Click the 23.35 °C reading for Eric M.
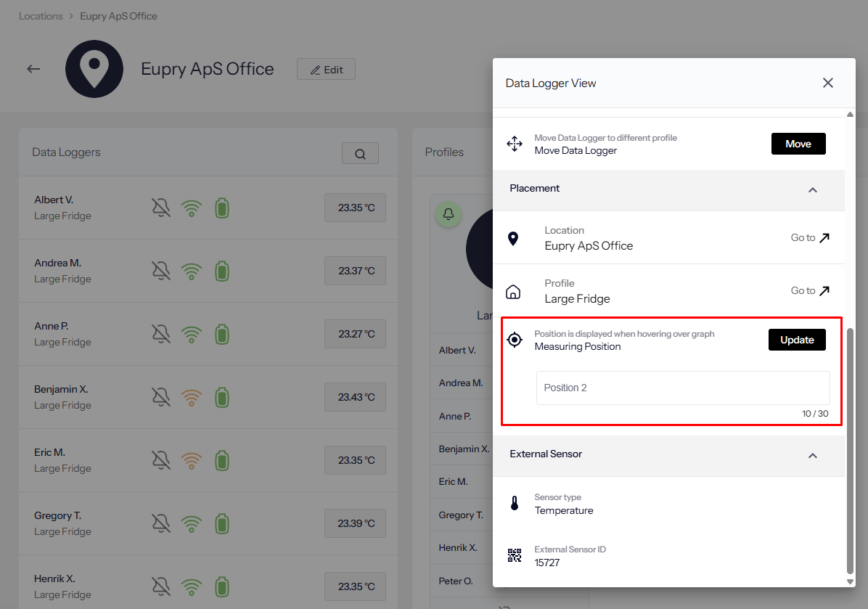Screen dimensions: 868x609 click(x=356, y=460)
